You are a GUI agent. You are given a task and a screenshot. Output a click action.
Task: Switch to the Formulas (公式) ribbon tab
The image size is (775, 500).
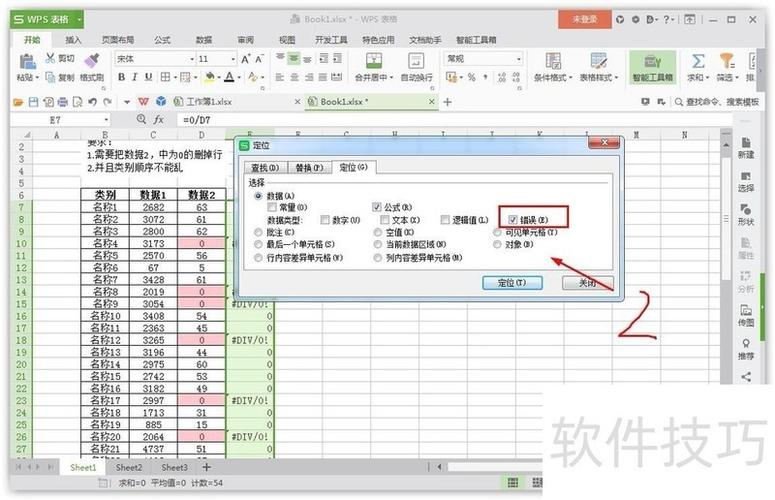162,40
